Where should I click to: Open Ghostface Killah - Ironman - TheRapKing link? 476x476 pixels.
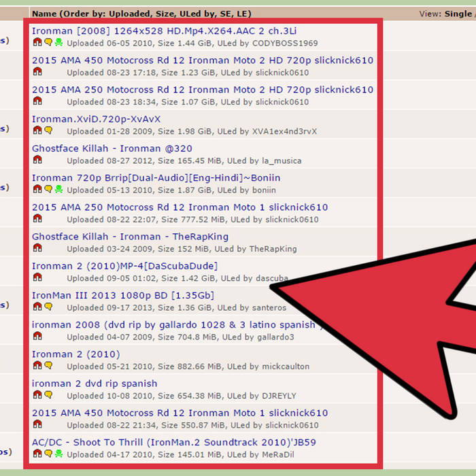click(x=130, y=237)
